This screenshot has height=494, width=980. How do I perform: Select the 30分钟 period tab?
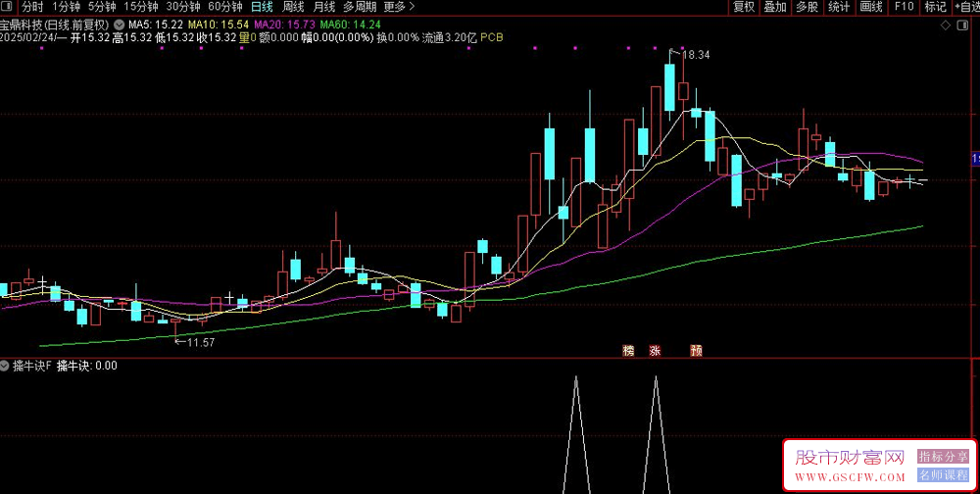click(x=182, y=7)
